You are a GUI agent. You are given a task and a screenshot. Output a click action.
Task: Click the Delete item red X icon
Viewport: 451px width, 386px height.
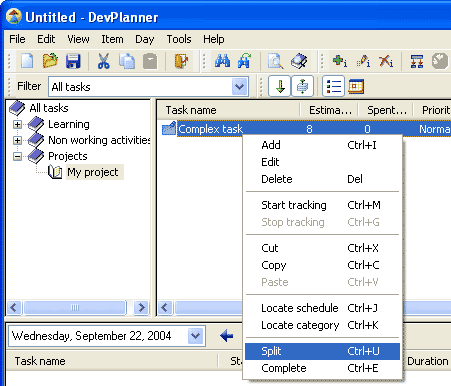pyautogui.click(x=386, y=61)
